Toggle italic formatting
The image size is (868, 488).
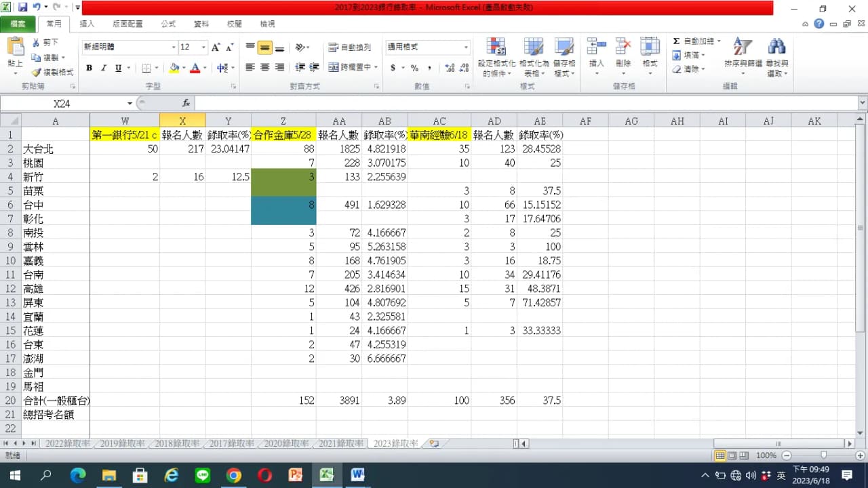tap(104, 68)
